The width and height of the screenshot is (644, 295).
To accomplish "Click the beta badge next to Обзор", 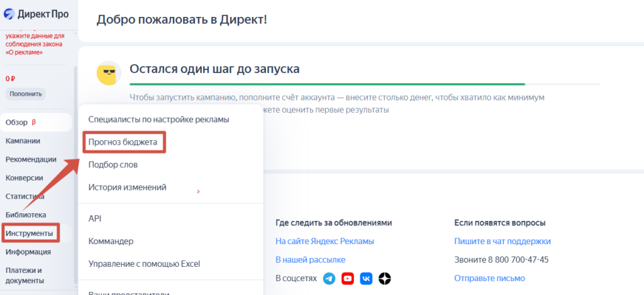I will [x=34, y=123].
